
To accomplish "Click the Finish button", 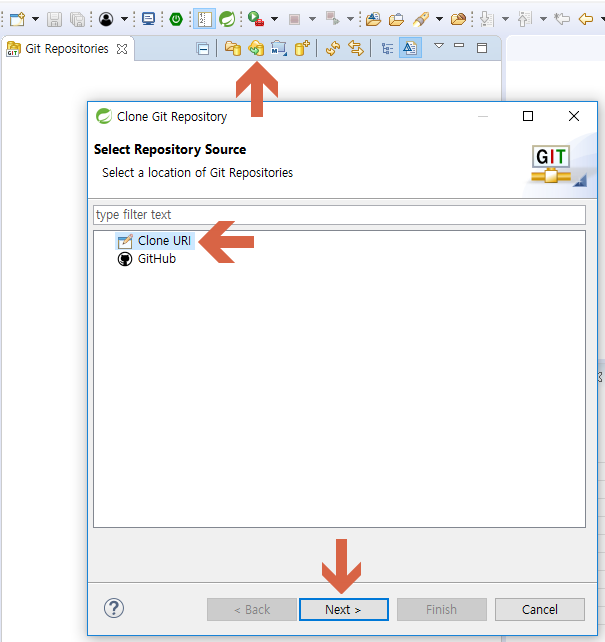I will pos(441,610).
